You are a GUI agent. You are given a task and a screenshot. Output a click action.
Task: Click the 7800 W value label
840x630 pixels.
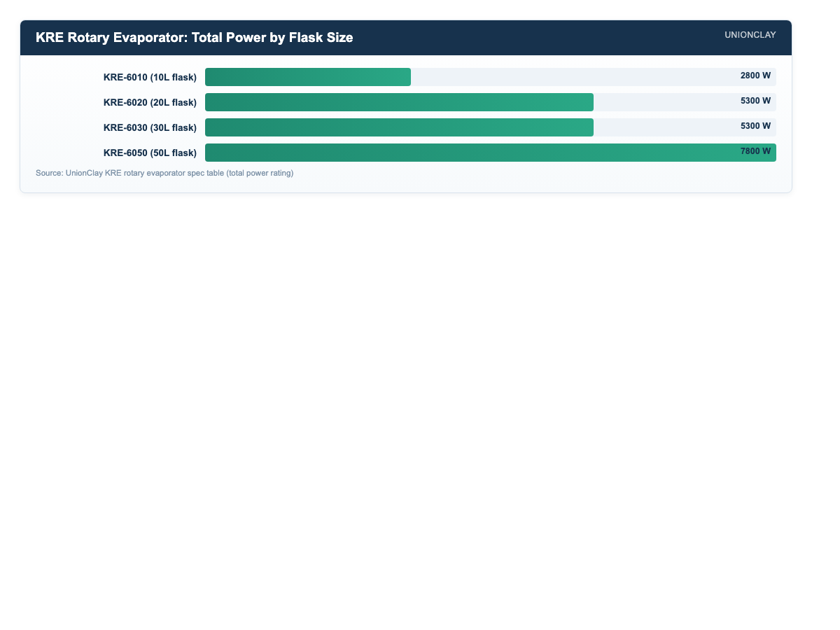(x=755, y=151)
